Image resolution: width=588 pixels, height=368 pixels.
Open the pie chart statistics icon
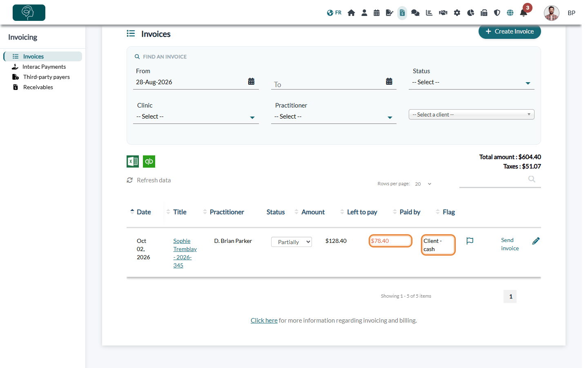click(x=470, y=13)
